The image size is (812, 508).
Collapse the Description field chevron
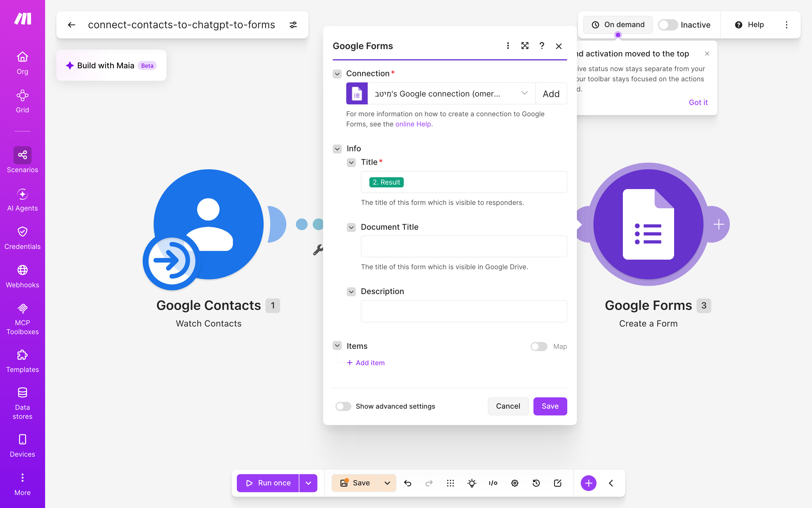tap(351, 292)
